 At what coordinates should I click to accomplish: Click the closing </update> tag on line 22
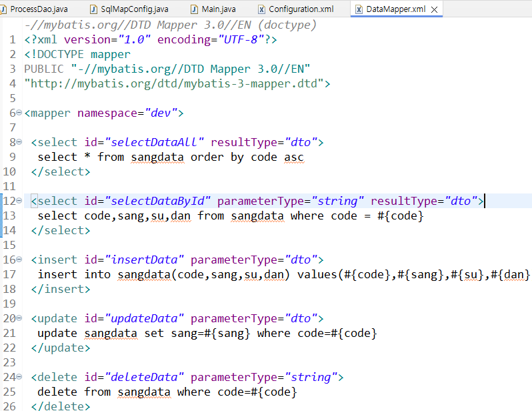(61, 348)
